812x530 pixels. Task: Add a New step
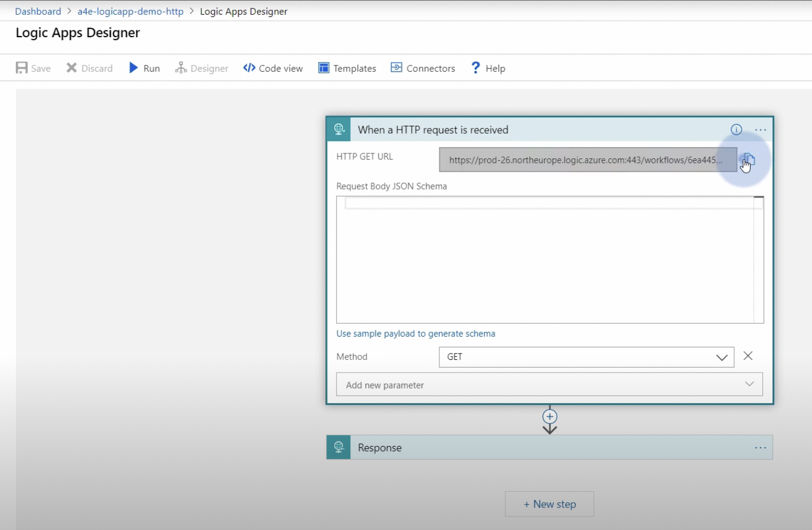coord(550,504)
